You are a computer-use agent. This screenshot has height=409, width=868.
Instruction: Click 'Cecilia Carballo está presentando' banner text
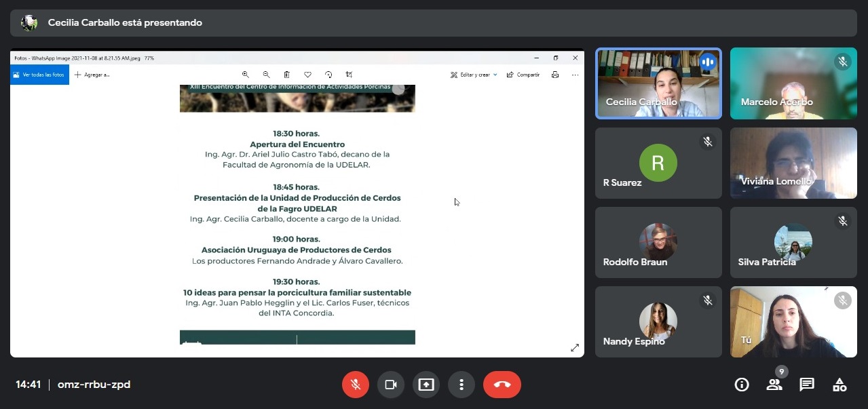click(x=125, y=22)
